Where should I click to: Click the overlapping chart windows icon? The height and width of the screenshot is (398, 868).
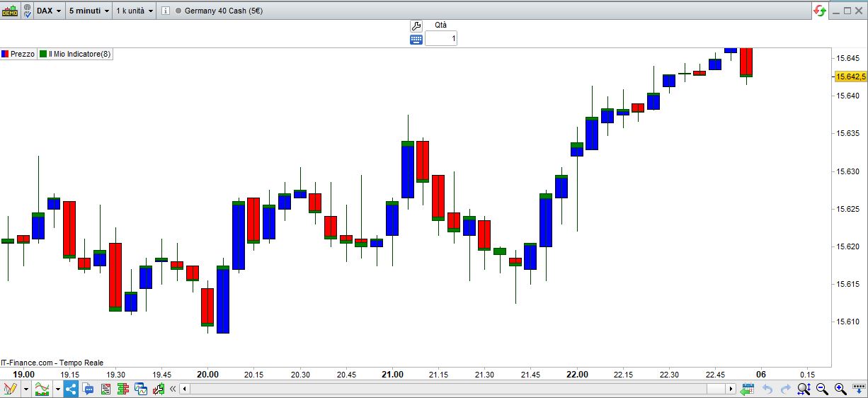pos(141,389)
